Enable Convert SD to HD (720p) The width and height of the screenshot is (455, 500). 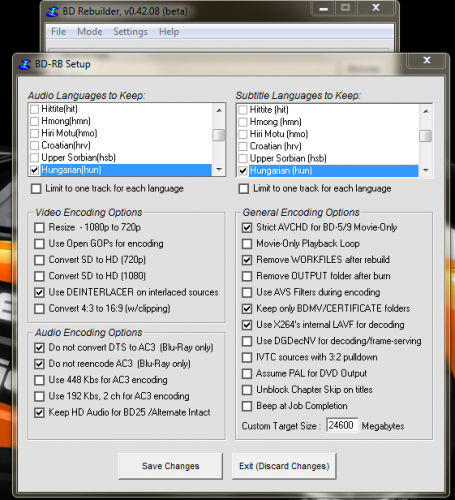pos(39,260)
